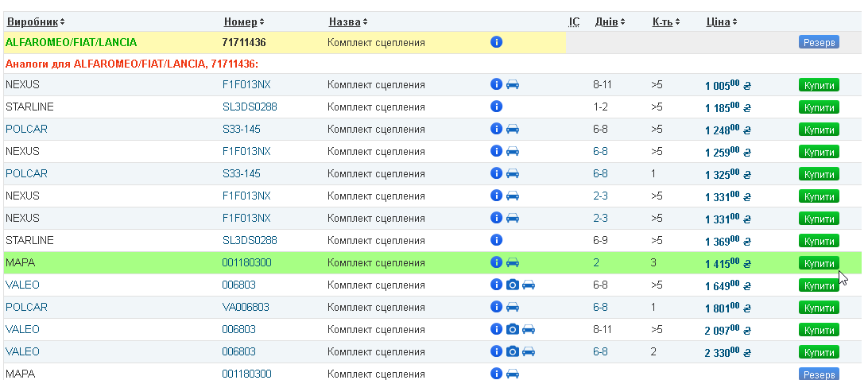The width and height of the screenshot is (868, 380).
Task: Sort table by Виробник column
Action: click(x=36, y=21)
